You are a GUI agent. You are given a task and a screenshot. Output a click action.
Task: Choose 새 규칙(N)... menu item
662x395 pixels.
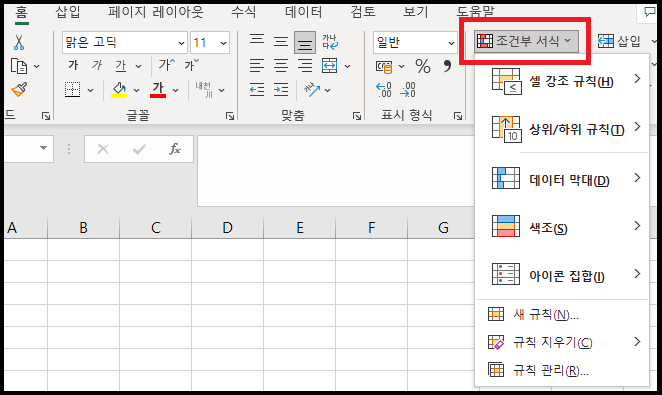562,314
